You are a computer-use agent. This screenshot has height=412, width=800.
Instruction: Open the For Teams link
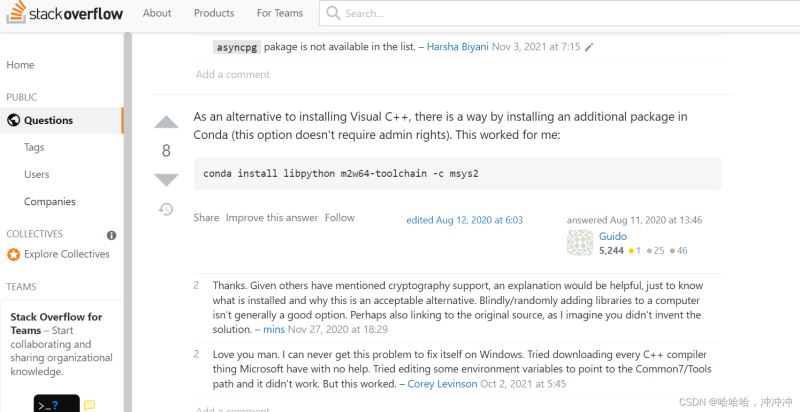[x=280, y=13]
